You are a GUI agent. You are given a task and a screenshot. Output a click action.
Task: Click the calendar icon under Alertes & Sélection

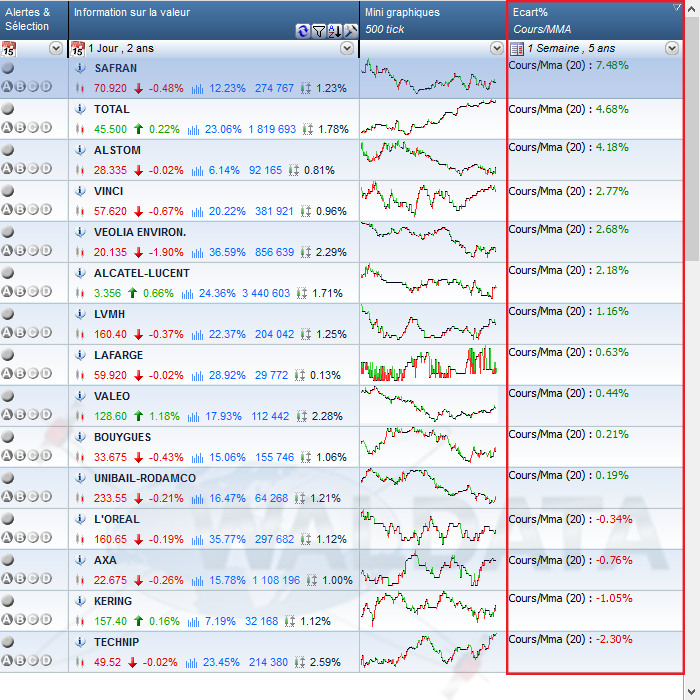coord(8,48)
